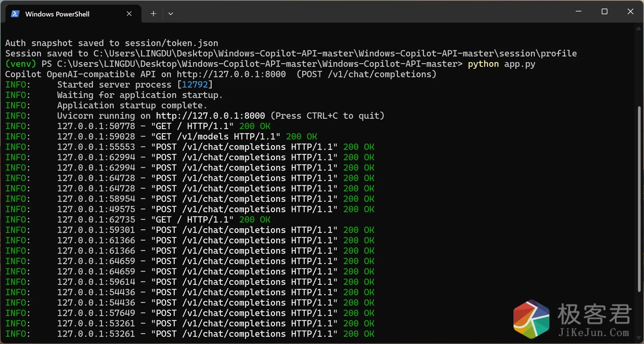Click the scrollbar up arrow
Image resolution: width=644 pixels, height=344 pixels.
click(639, 29)
